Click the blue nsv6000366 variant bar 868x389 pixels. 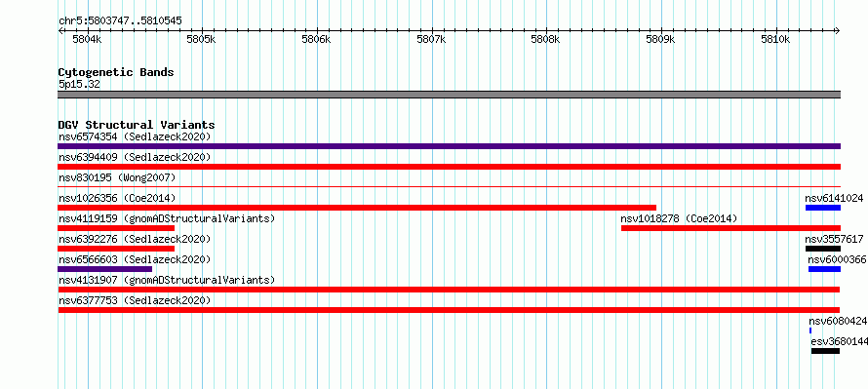(825, 269)
